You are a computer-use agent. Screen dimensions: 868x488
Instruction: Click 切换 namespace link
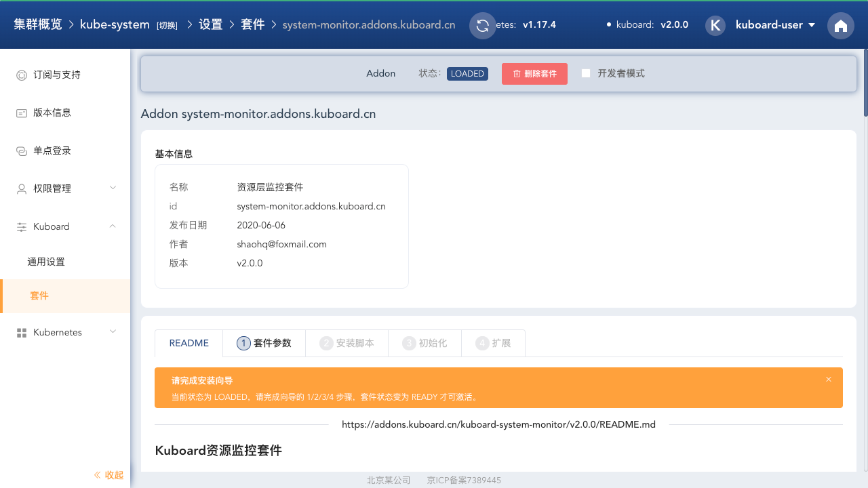[167, 26]
